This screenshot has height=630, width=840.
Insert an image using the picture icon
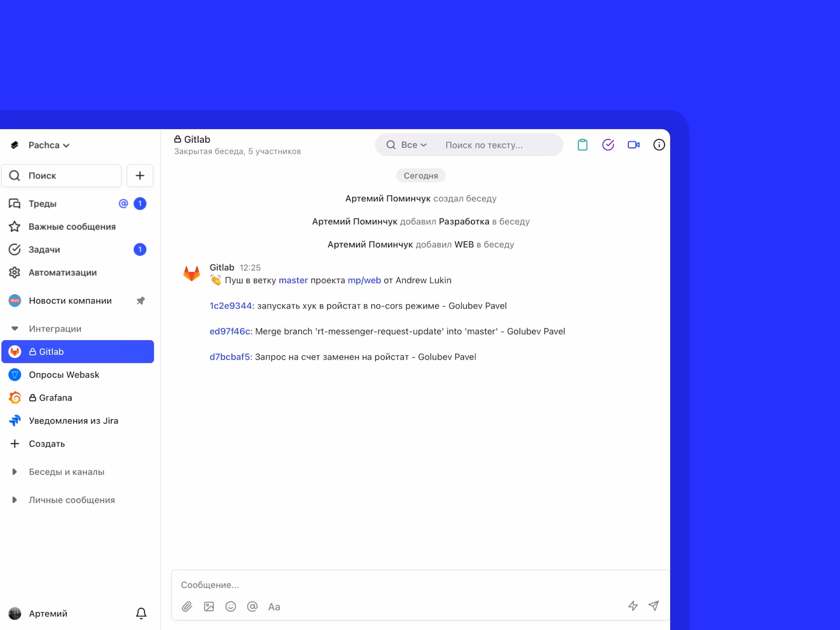point(208,606)
